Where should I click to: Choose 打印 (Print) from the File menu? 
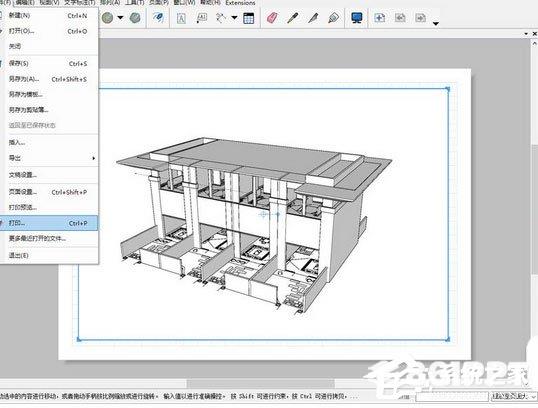click(x=49, y=223)
